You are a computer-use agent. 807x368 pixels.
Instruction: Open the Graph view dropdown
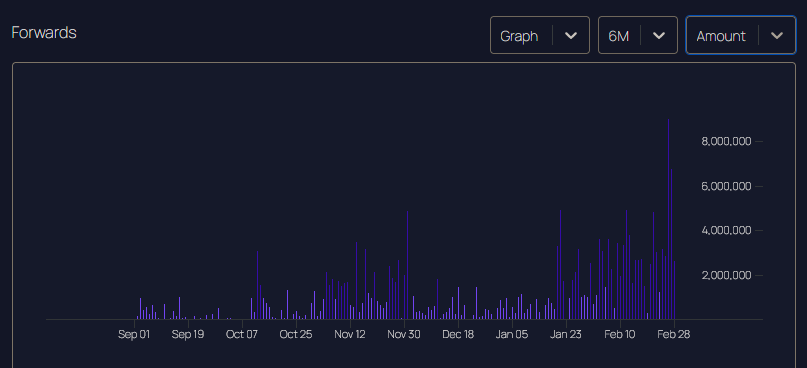pos(539,35)
